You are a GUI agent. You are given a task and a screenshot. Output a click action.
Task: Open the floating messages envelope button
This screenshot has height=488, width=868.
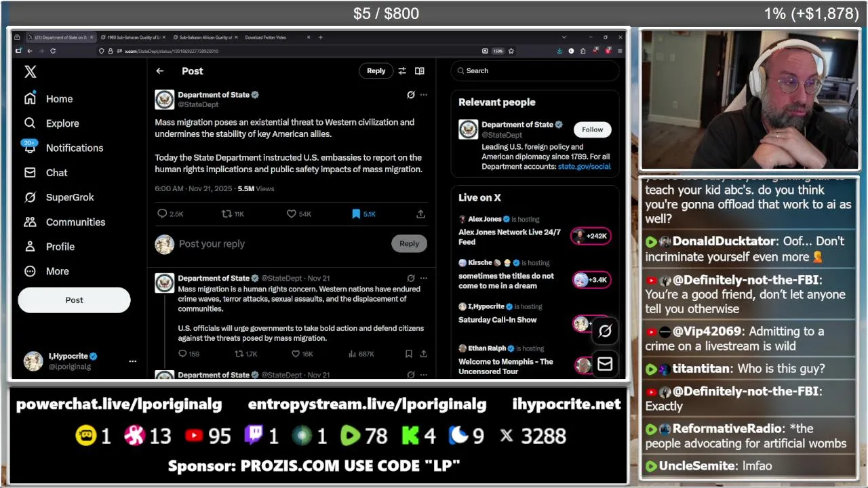(x=605, y=365)
